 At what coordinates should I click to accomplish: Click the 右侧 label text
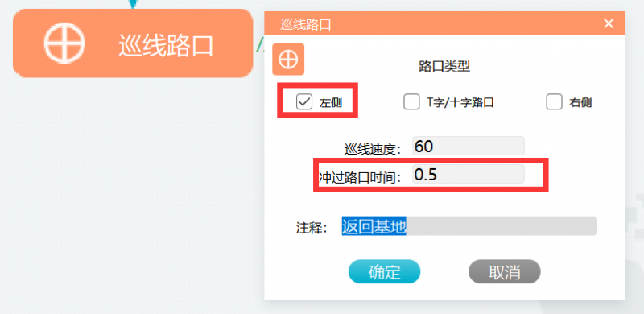(580, 102)
